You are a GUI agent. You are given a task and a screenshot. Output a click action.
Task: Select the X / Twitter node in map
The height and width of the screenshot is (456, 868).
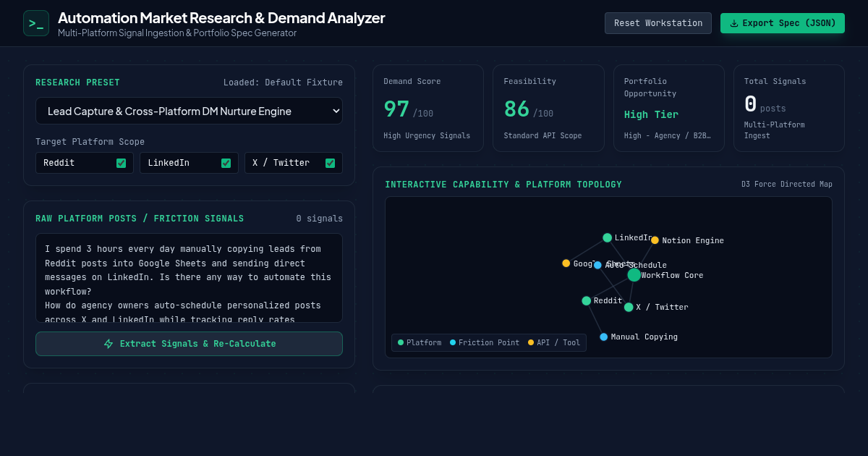click(629, 307)
